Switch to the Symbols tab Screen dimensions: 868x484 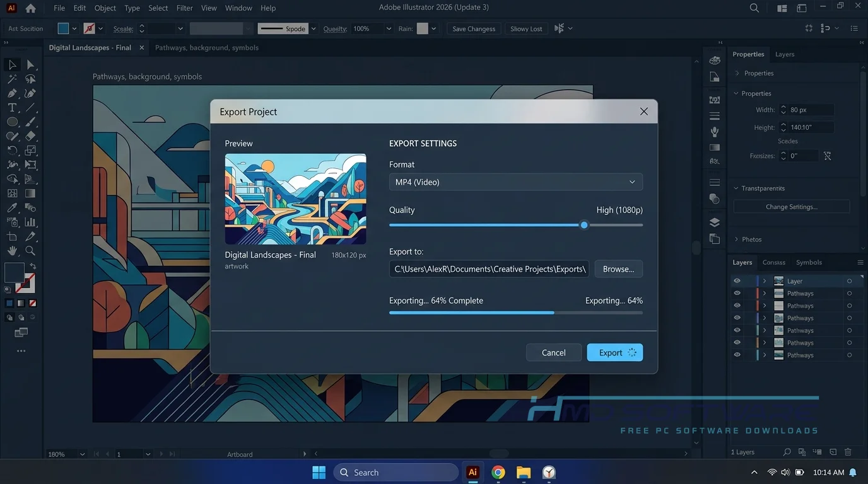(809, 262)
